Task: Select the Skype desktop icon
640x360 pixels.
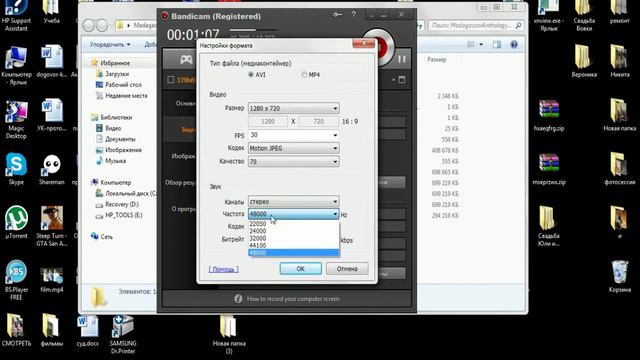Action: click(16, 169)
